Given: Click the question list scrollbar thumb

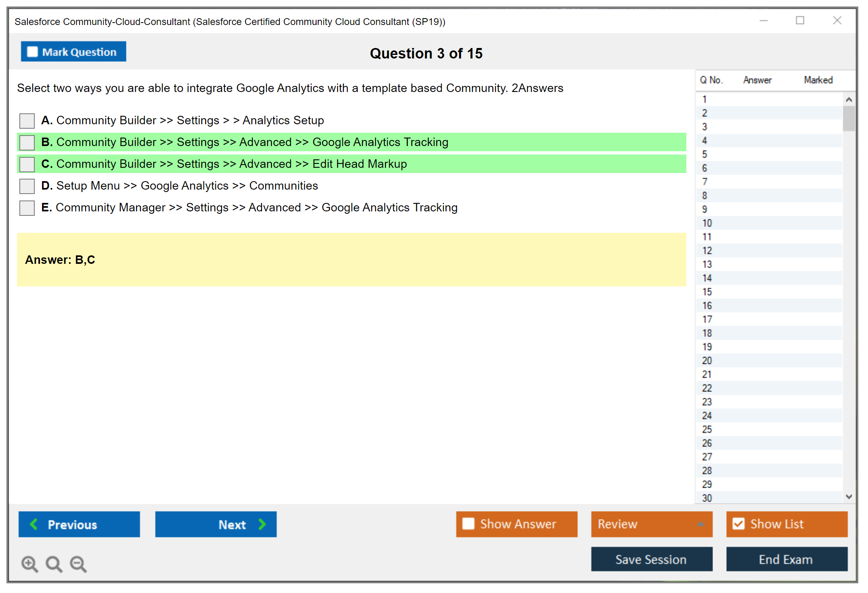Looking at the screenshot, I should (849, 118).
